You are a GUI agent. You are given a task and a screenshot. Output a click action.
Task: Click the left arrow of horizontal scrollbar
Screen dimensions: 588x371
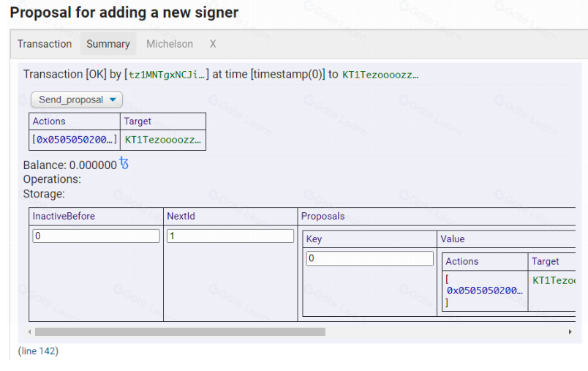point(31,331)
